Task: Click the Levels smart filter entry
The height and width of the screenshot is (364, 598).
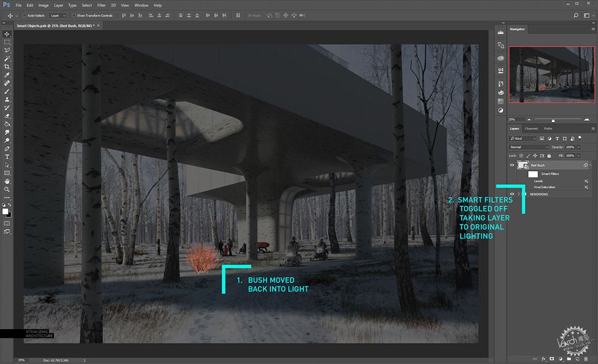Action: (x=538, y=181)
